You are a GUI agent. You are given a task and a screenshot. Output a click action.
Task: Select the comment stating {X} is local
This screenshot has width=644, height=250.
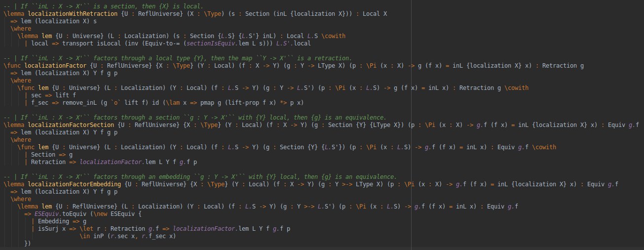click(103, 7)
